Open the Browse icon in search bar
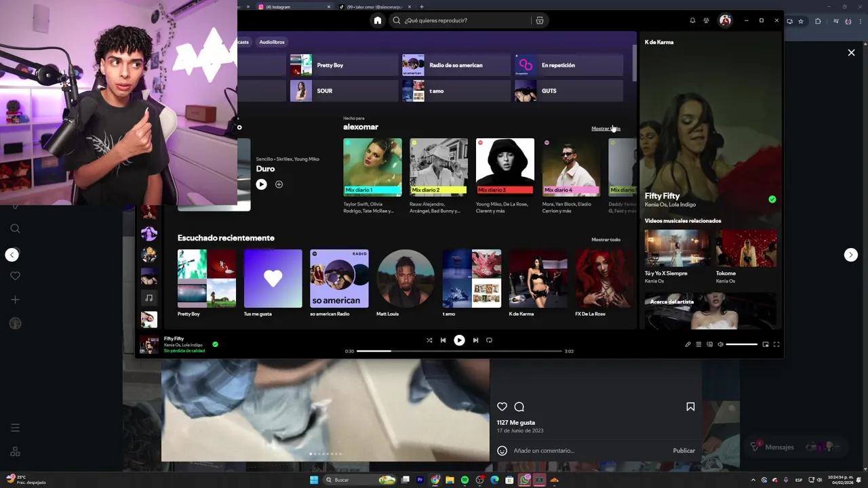This screenshot has width=868, height=488. pyautogui.click(x=540, y=20)
